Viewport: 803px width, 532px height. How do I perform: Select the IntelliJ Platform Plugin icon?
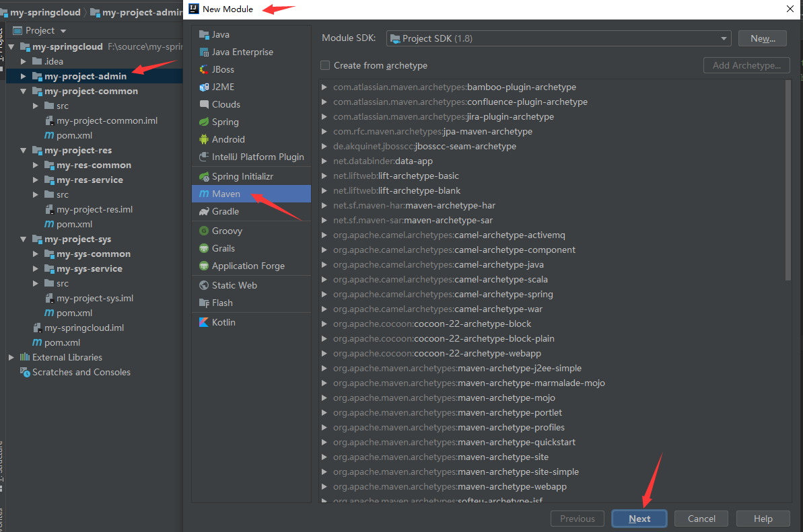(204, 157)
